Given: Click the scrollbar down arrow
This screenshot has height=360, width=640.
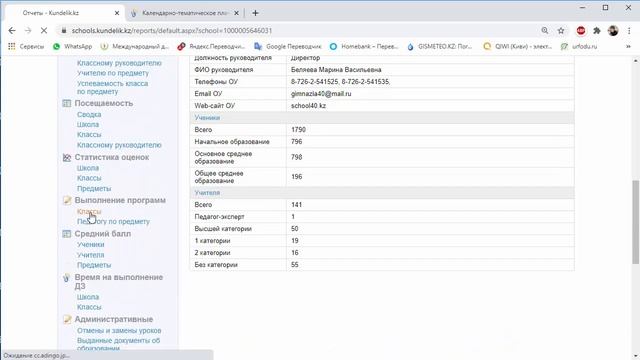Looking at the screenshot, I should (x=636, y=356).
